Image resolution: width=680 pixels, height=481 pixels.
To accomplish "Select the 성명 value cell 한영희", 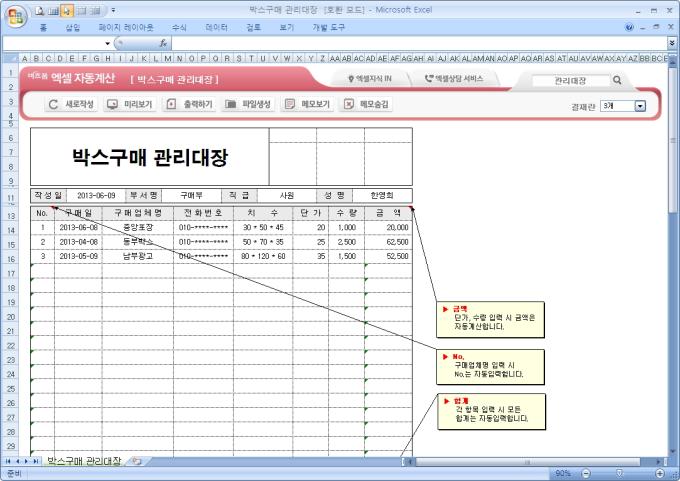I will point(382,196).
